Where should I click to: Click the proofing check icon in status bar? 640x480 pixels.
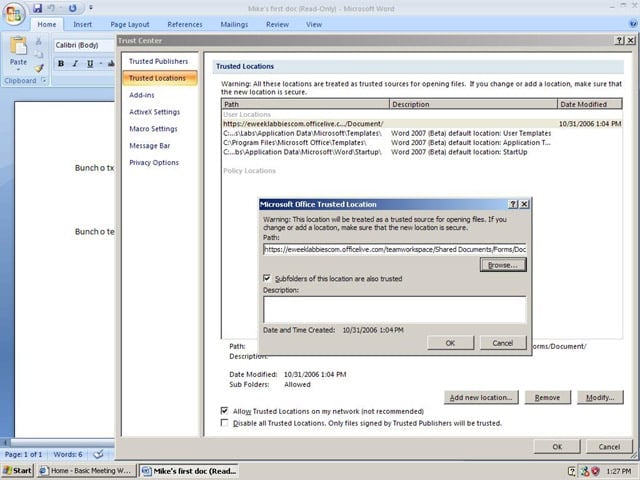[98, 454]
